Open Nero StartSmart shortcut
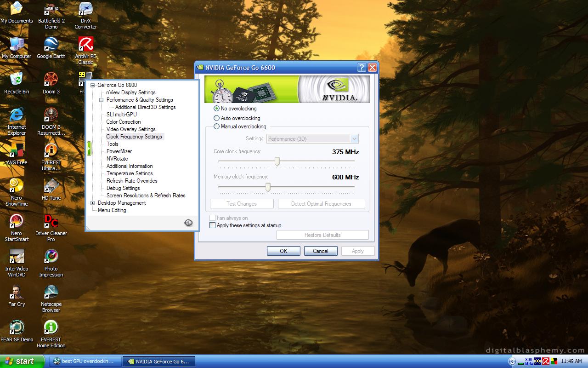Viewport: 588px width, 368px height. (17, 228)
